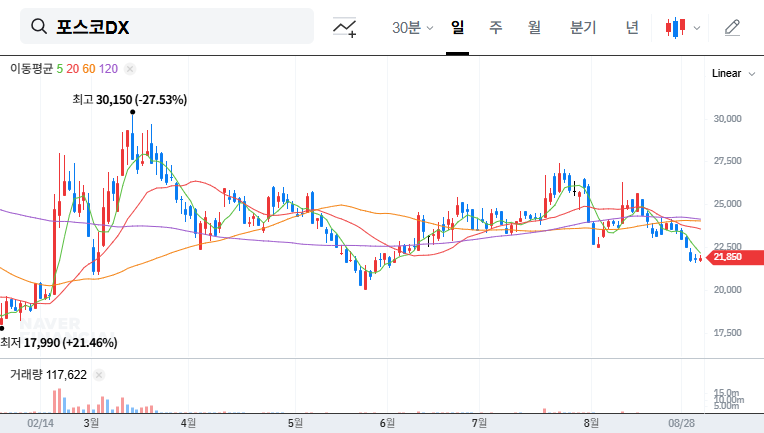Screen dimensions: 764x433
Task: Click the 17,500 price axis label
Action: pos(727,333)
